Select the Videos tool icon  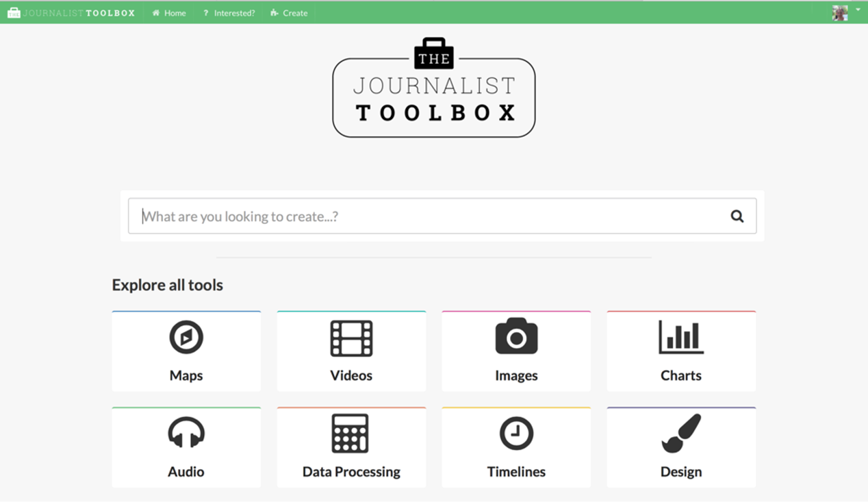point(351,337)
